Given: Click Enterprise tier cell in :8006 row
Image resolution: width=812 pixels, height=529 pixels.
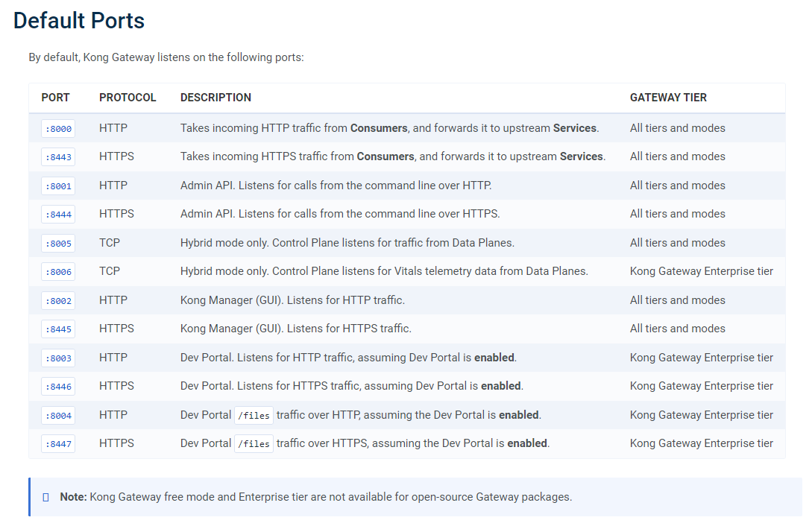Looking at the screenshot, I should 701,271.
